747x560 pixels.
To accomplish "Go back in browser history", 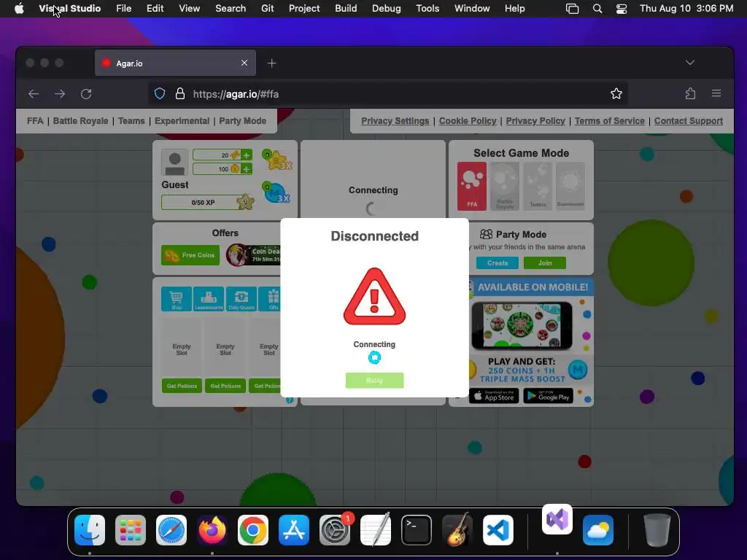I will pos(34,94).
